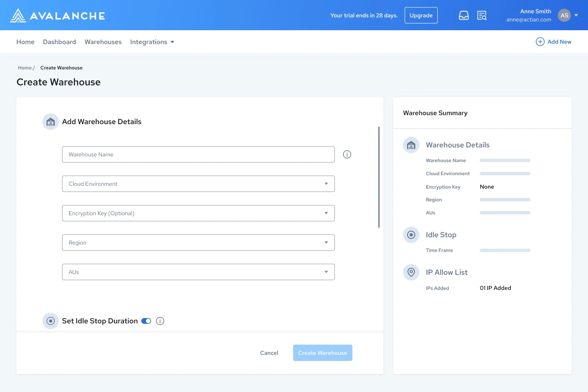
Task: Click the Warehouse Details icon in the summary panel
Action: pos(411,145)
